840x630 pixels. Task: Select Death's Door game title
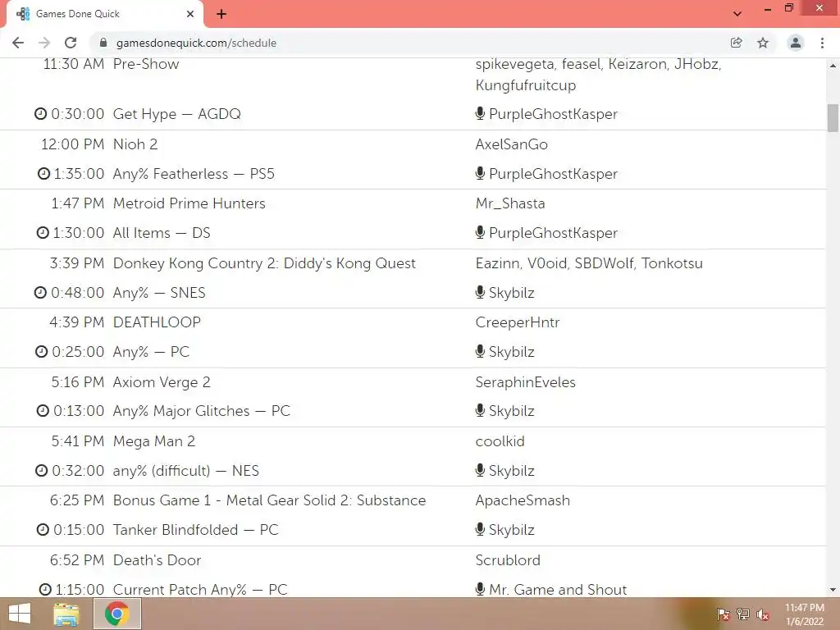(157, 559)
